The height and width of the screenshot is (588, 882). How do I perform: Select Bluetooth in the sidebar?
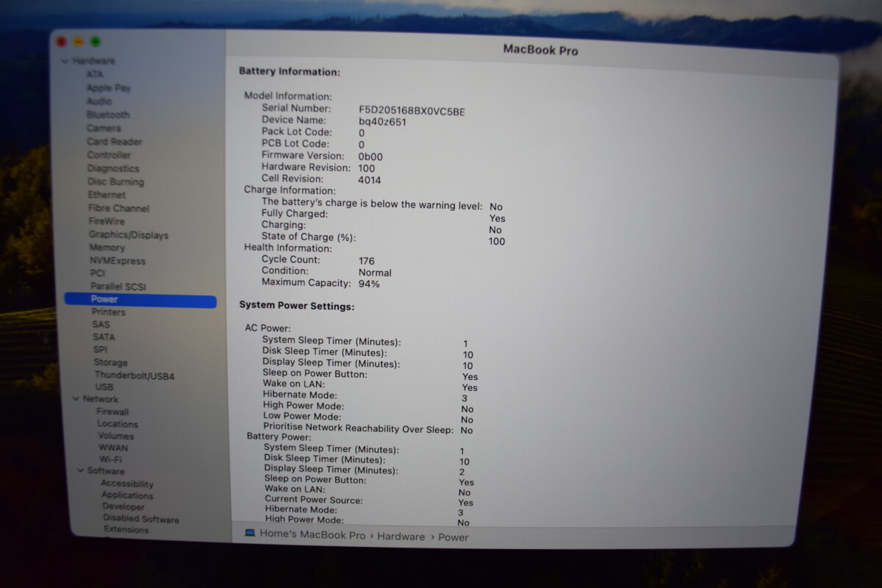click(x=108, y=115)
